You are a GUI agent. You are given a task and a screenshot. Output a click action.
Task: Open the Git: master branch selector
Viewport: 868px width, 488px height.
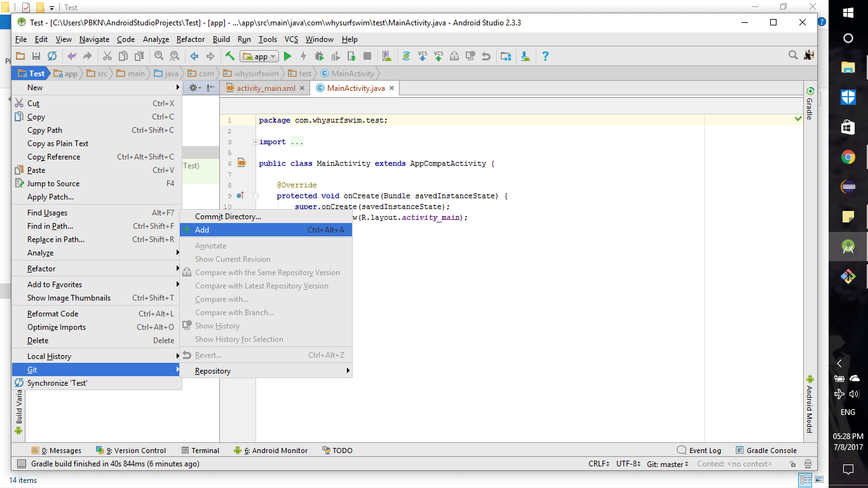(667, 464)
